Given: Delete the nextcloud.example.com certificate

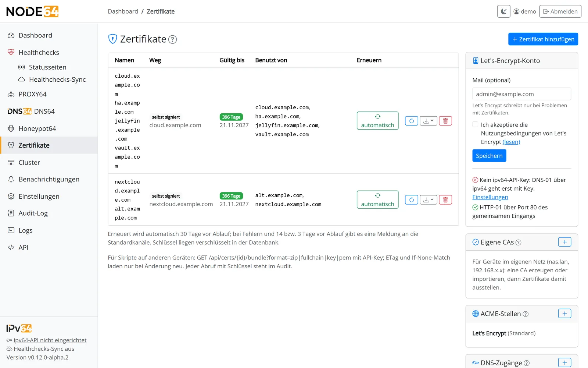Looking at the screenshot, I should tap(445, 200).
